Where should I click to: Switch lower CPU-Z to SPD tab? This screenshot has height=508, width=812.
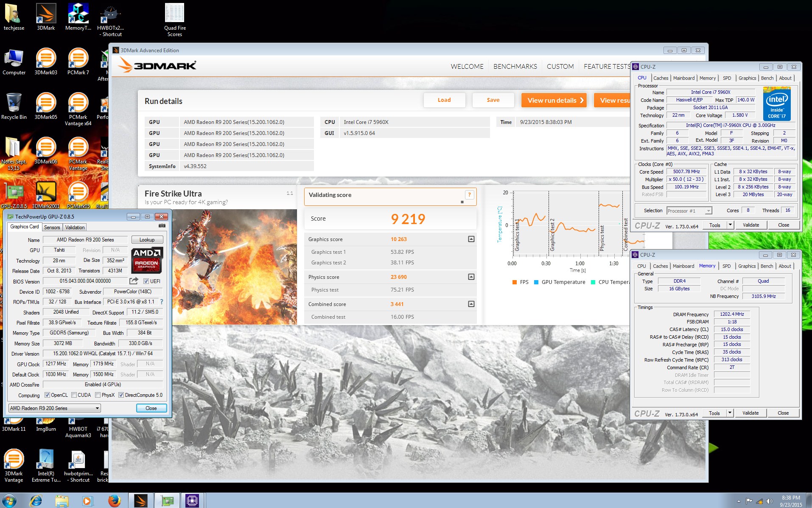727,266
